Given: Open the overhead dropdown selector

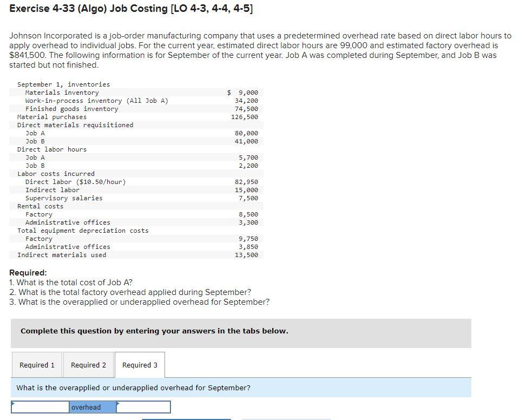Looking at the screenshot, I should pyautogui.click(x=92, y=407).
